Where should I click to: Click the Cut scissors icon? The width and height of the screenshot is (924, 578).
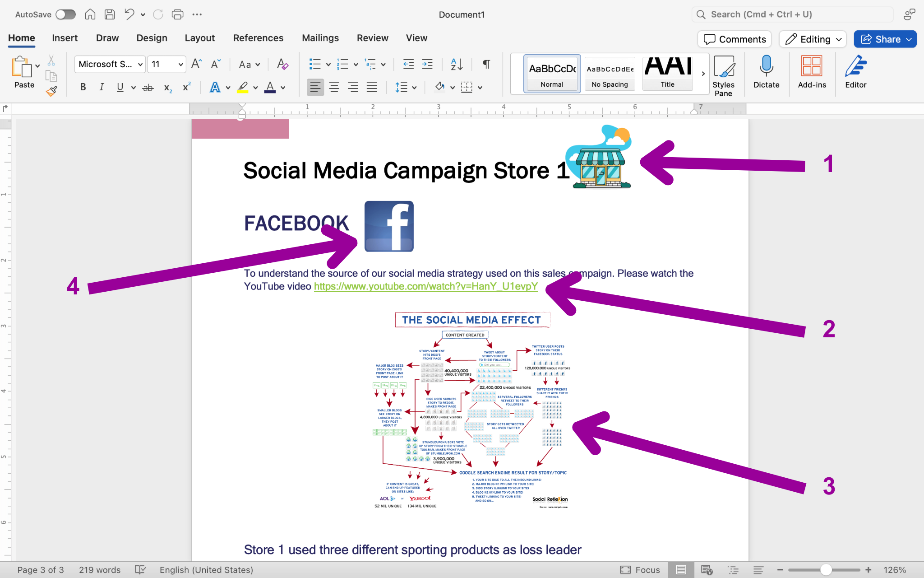click(51, 61)
